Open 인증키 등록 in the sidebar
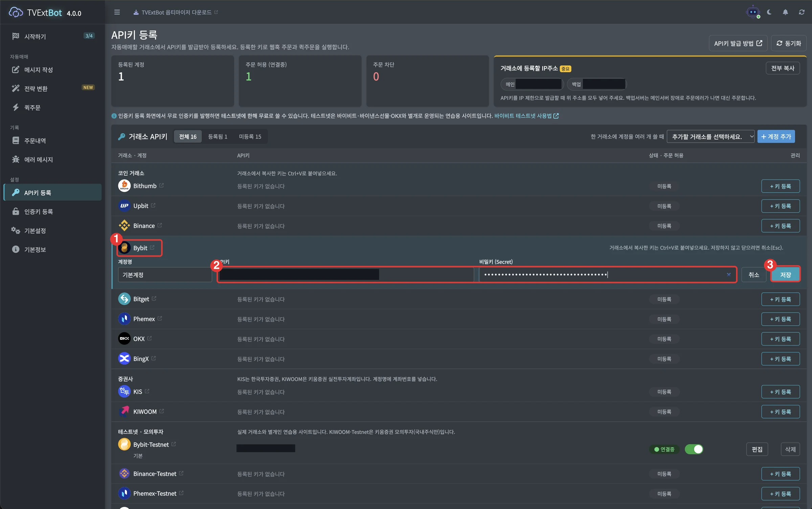Screen dimensions: 812x509 pyautogui.click(x=52, y=212)
